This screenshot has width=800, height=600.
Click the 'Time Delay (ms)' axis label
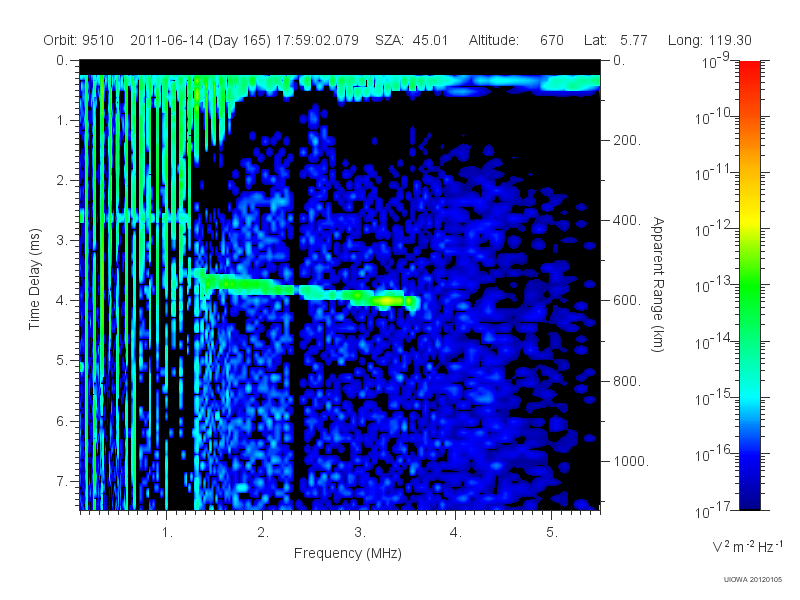(x=34, y=279)
